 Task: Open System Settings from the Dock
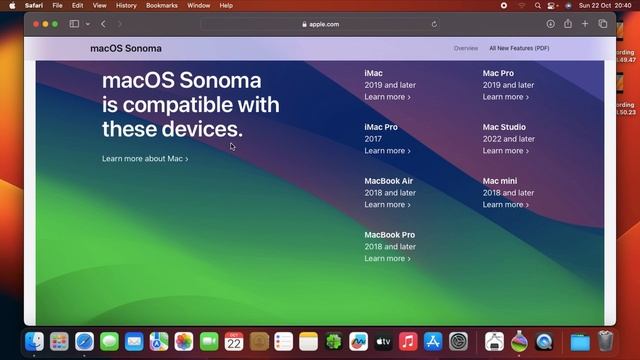click(x=458, y=341)
